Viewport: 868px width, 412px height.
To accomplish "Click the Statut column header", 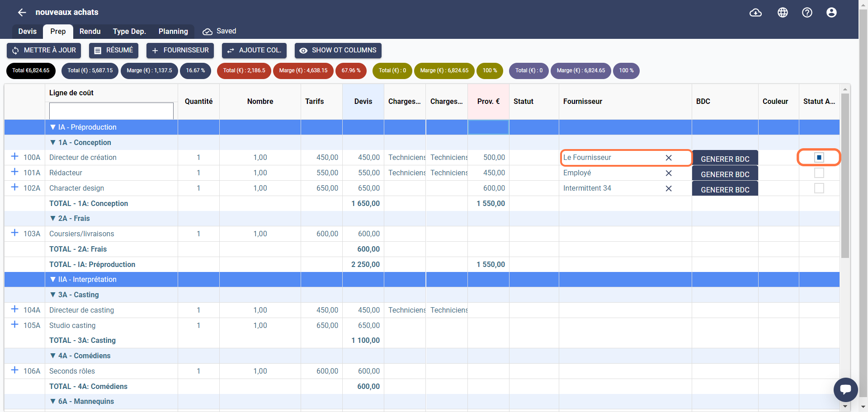I will pos(534,102).
